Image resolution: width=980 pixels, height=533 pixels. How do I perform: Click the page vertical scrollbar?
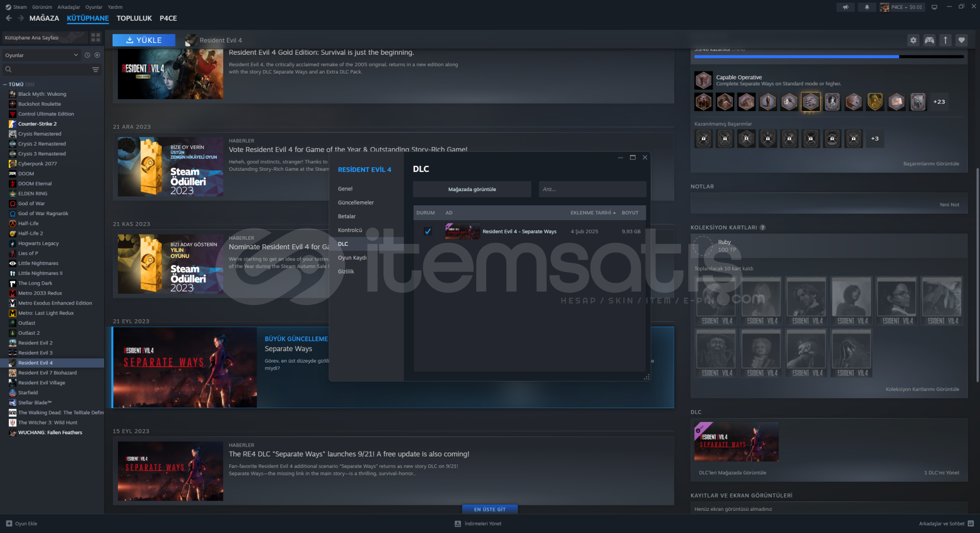(x=978, y=275)
